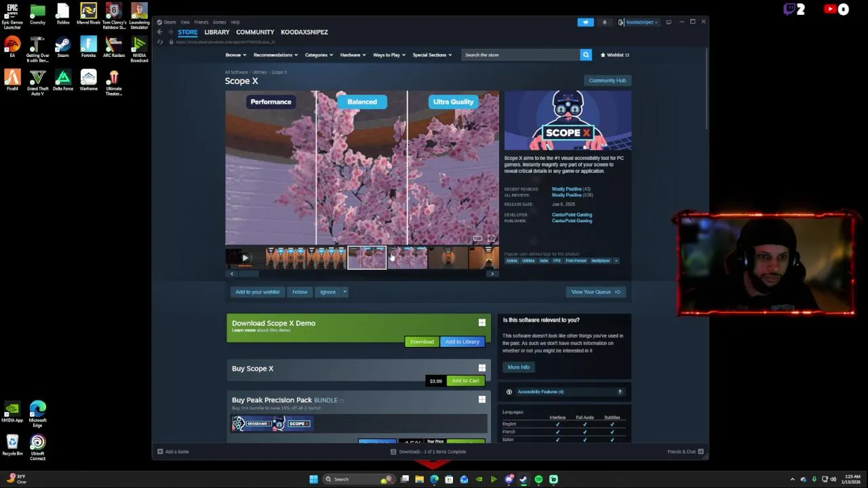Image resolution: width=868 pixels, height=488 pixels.
Task: Open the Steam notifications bell
Action: 605,22
